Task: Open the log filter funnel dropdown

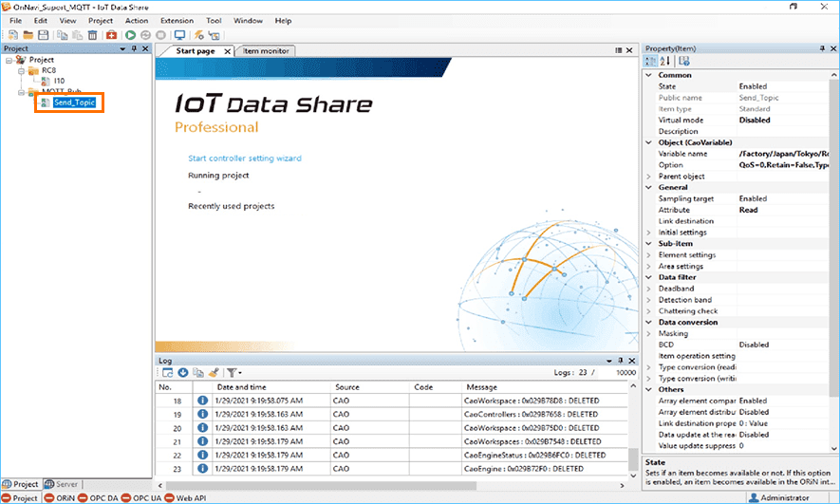Action: [x=233, y=372]
